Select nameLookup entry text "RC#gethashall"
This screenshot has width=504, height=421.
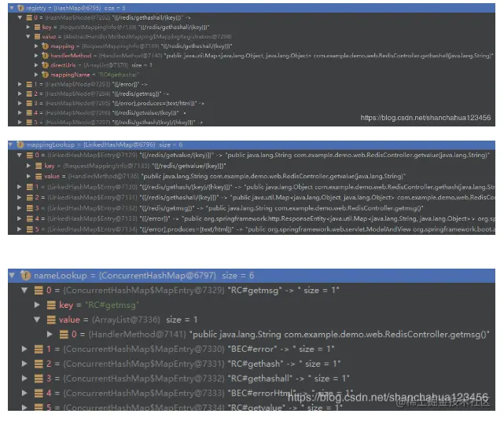[260, 379]
